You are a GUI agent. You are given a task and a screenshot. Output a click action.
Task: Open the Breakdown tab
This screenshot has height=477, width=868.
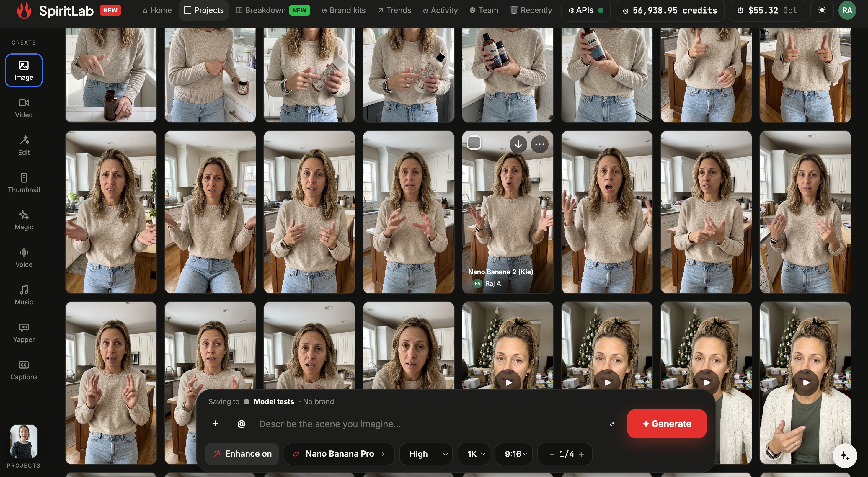pyautogui.click(x=273, y=10)
